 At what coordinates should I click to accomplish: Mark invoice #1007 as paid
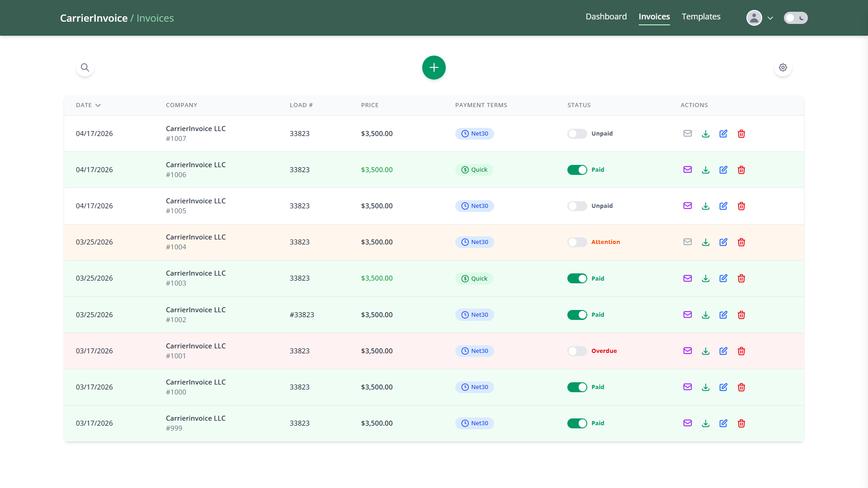coord(577,134)
